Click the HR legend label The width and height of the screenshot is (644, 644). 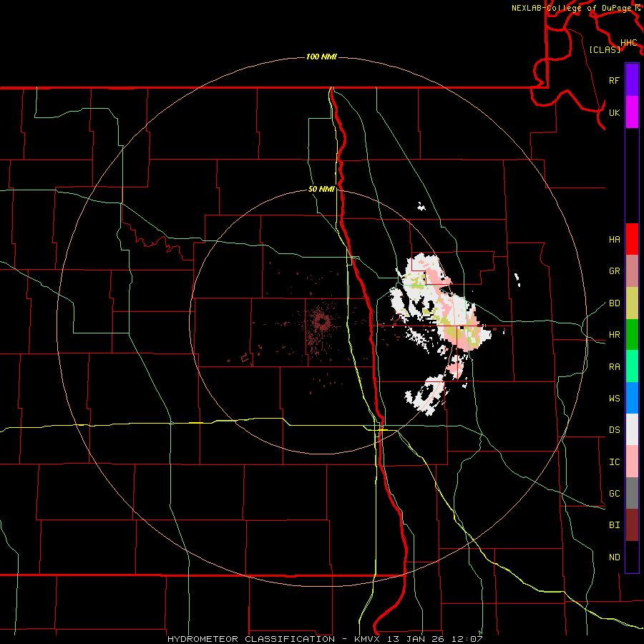point(614,335)
